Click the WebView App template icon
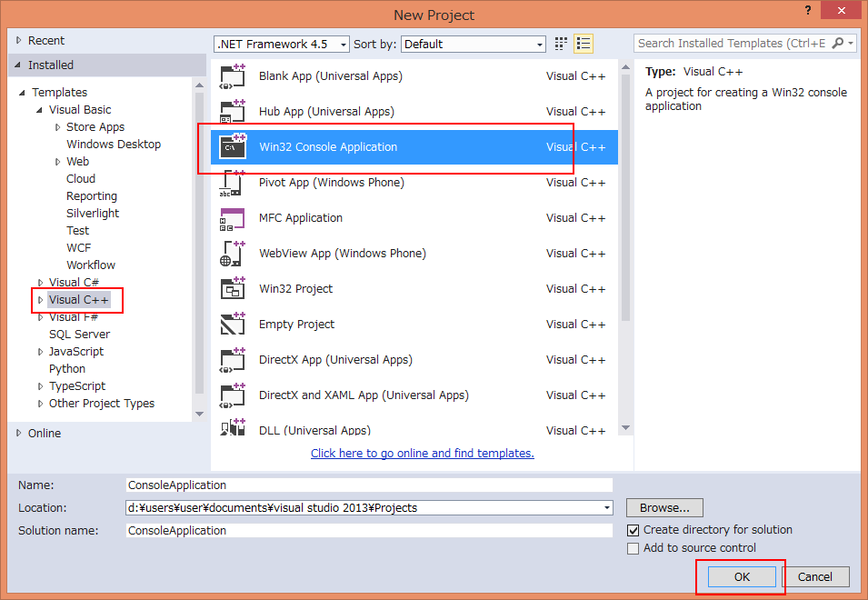Image resolution: width=868 pixels, height=600 pixels. pos(233,254)
